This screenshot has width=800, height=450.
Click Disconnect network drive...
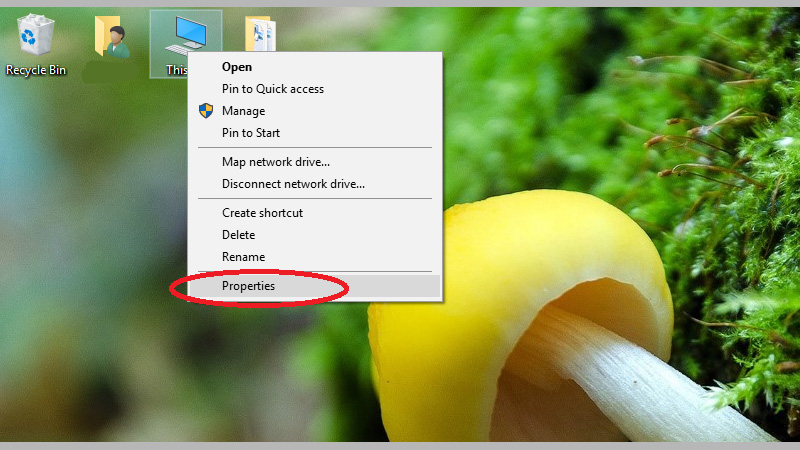pyautogui.click(x=314, y=184)
